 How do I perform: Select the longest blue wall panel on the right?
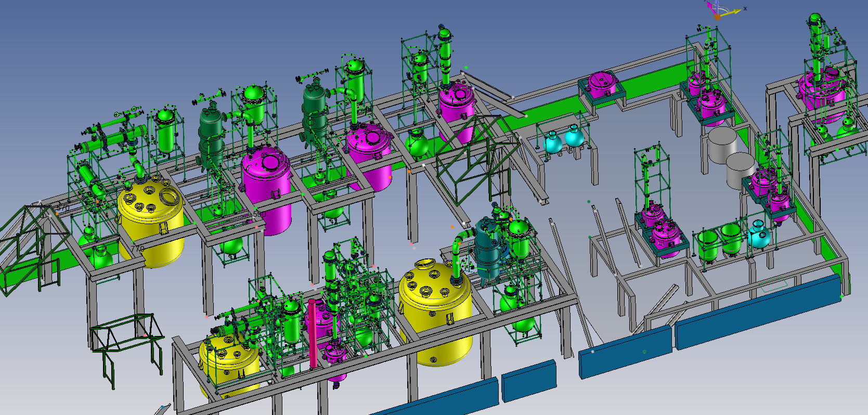758,312
